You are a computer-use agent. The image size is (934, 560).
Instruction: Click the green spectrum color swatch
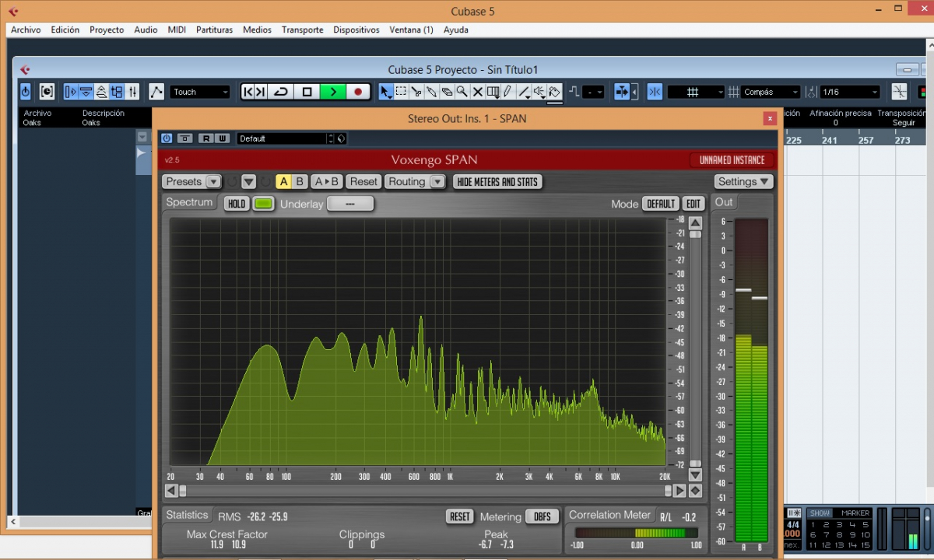click(x=264, y=204)
